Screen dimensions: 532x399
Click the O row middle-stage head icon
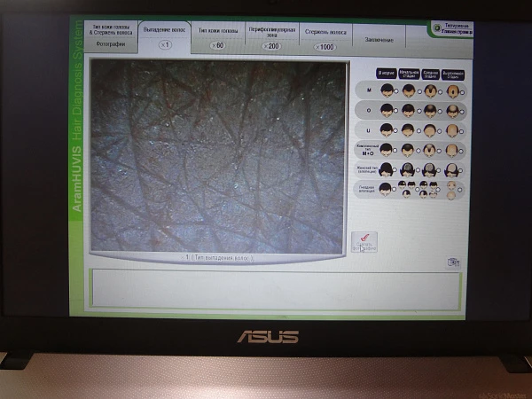429,110
